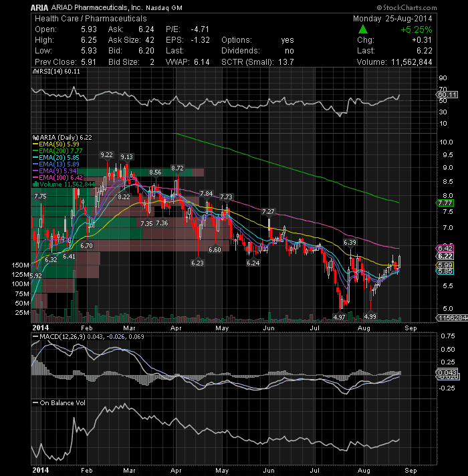Click the Health Care / Pharmaceuticals sector label
The width and height of the screenshot is (468, 476).
pos(90,19)
